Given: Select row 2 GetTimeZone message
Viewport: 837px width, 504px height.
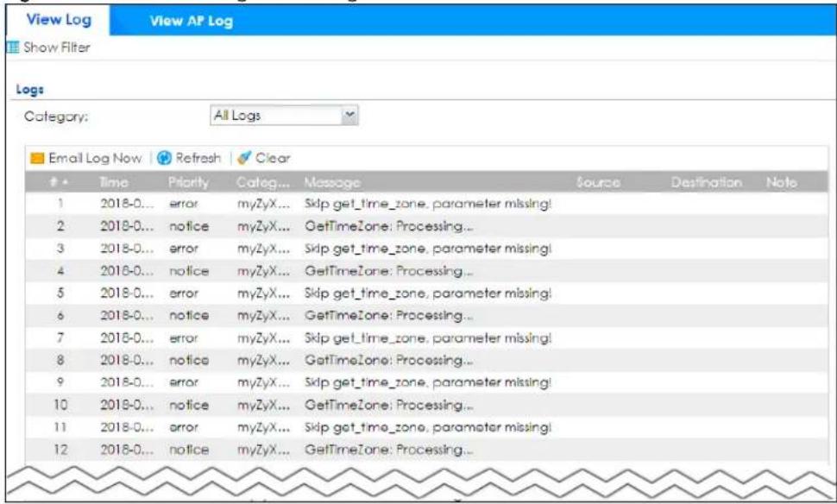Looking at the screenshot, I should pyautogui.click(x=388, y=226).
